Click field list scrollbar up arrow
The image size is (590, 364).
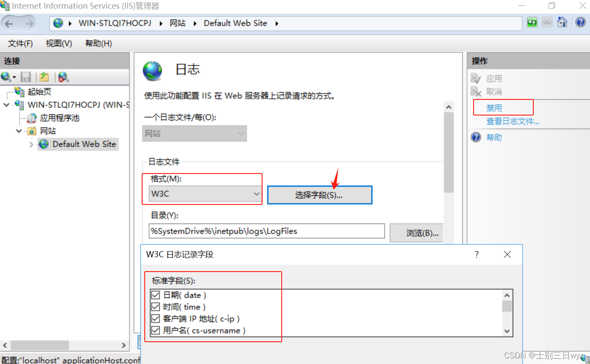click(x=507, y=295)
